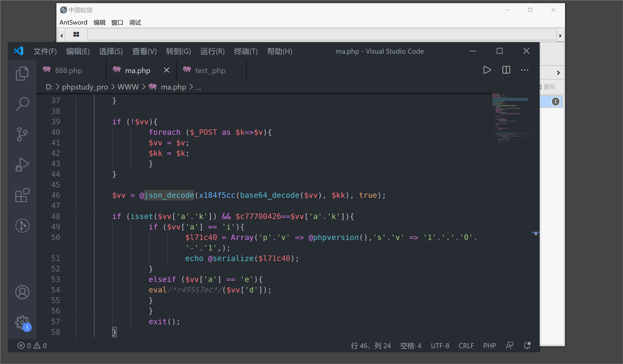Open the 文件(F) menu
Screen dimensions: 623x364
[45, 51]
